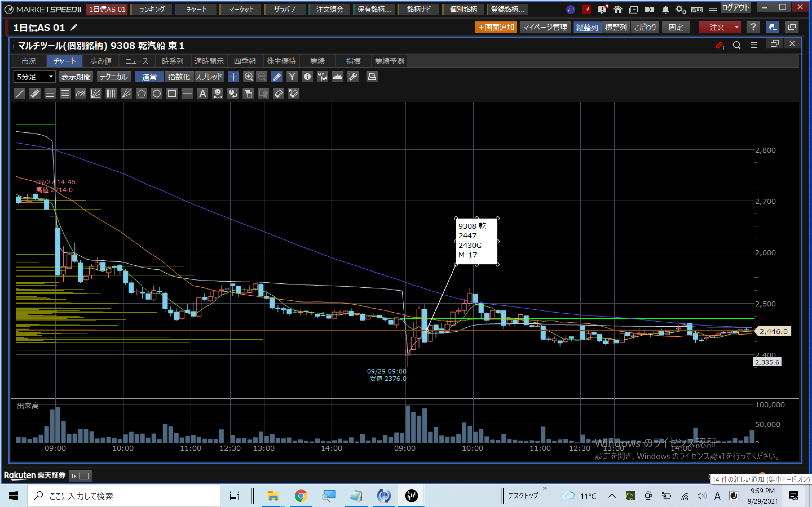
Task: Open chart settings wrench icon
Action: coord(353,77)
